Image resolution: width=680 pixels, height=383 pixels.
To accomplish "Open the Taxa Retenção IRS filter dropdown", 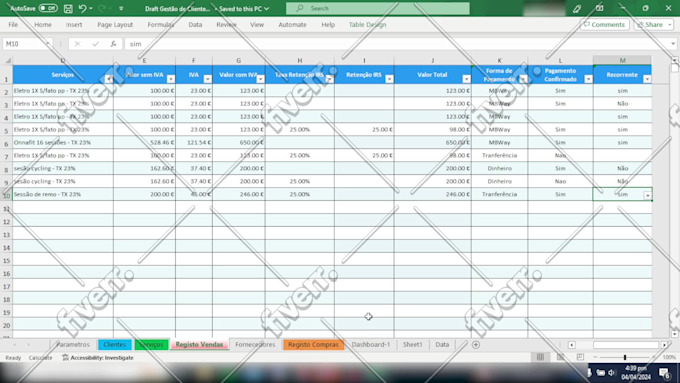I will tap(330, 79).
